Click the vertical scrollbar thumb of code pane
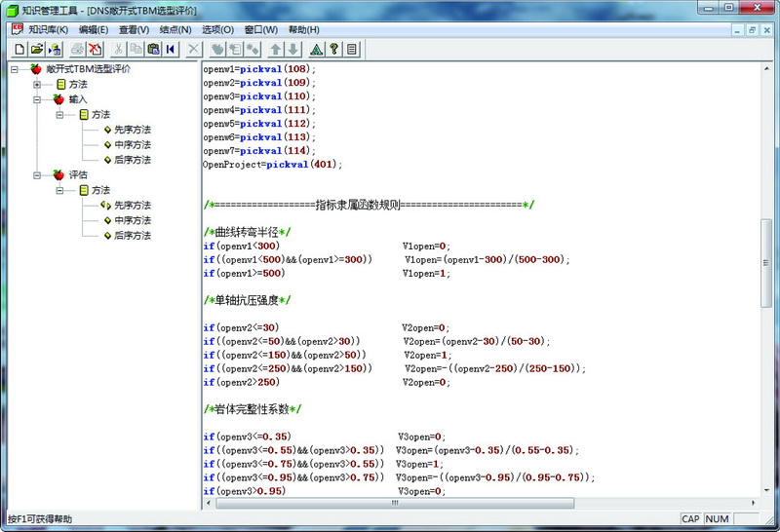Screen dimensions: 780x532 tap(766, 263)
